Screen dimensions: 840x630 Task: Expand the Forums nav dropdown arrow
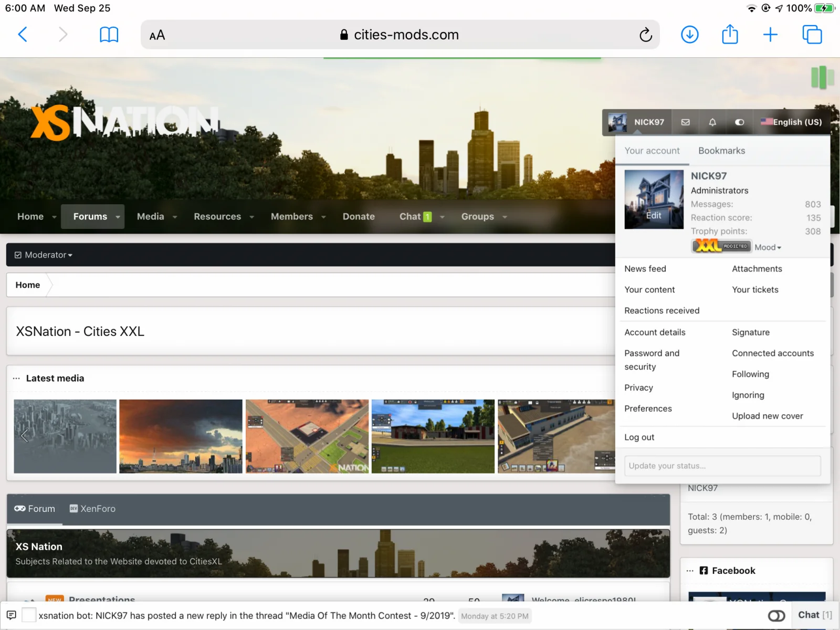[x=118, y=217]
